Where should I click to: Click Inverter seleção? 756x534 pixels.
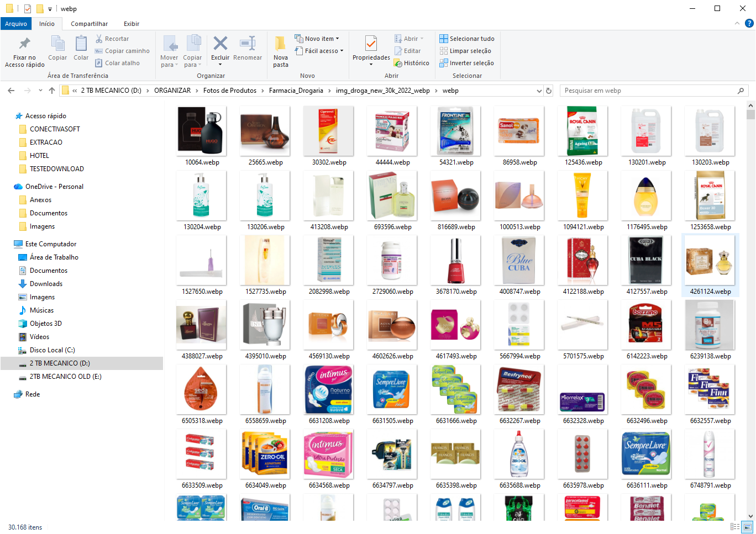466,63
